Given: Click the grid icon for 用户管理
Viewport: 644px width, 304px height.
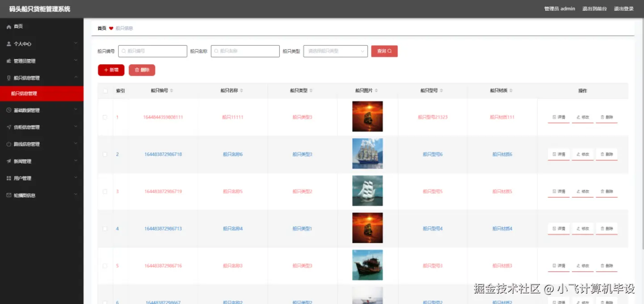Looking at the screenshot, I should [x=9, y=178].
